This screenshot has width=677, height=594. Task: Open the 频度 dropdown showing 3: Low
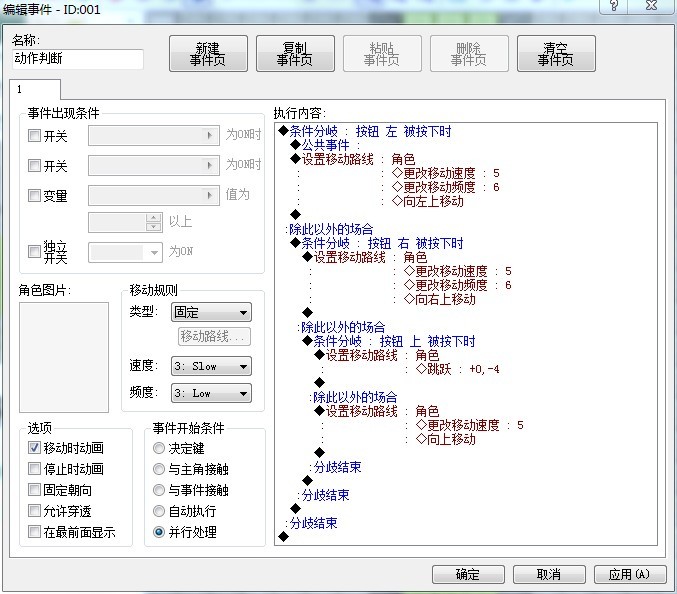(211, 393)
